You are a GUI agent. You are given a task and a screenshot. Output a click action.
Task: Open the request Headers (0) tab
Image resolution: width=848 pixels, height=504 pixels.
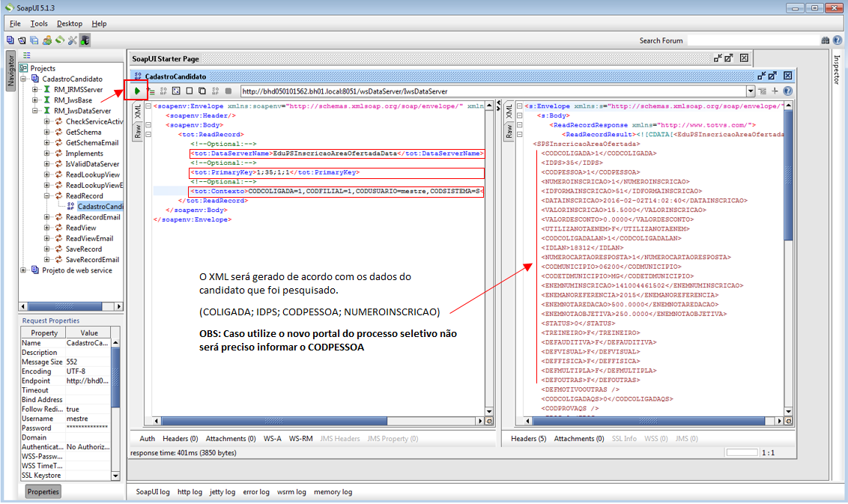point(180,439)
